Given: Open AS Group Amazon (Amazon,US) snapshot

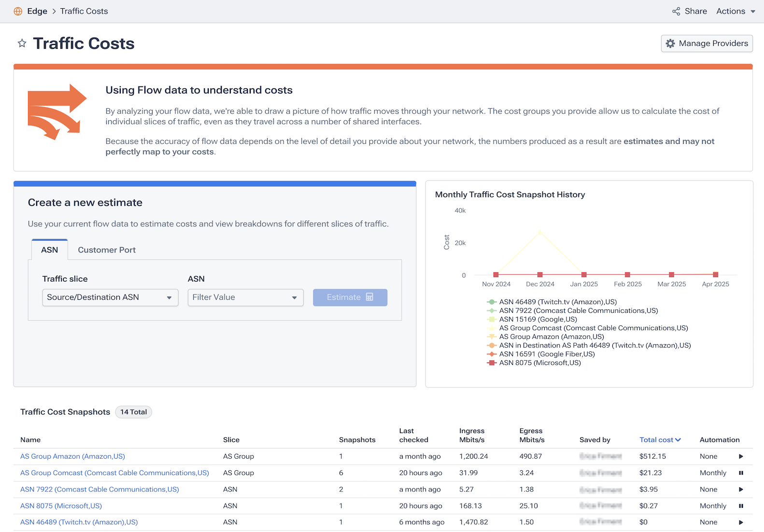Looking at the screenshot, I should [72, 456].
